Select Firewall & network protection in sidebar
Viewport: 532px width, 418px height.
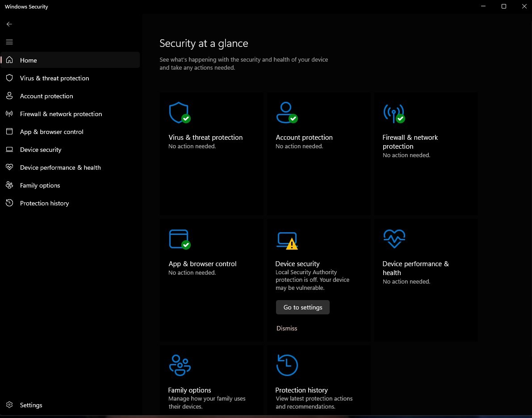click(70, 114)
